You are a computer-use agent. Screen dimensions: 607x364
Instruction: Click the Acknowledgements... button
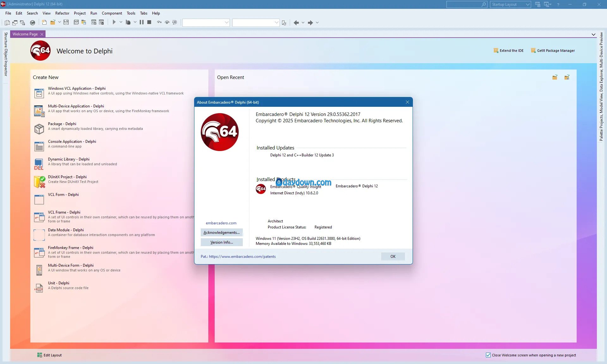pos(221,233)
